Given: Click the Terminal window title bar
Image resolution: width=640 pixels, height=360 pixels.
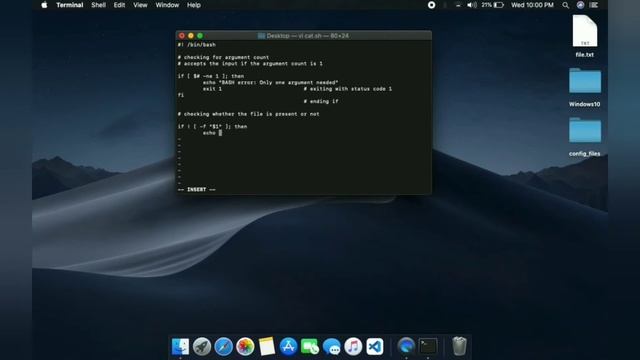Looking at the screenshot, I should [304, 36].
